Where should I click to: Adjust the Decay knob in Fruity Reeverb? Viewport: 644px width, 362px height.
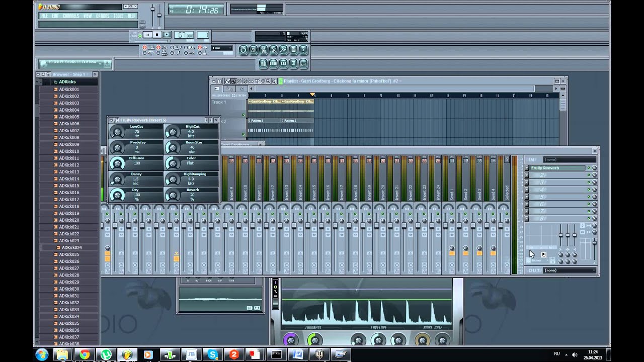[x=117, y=179]
